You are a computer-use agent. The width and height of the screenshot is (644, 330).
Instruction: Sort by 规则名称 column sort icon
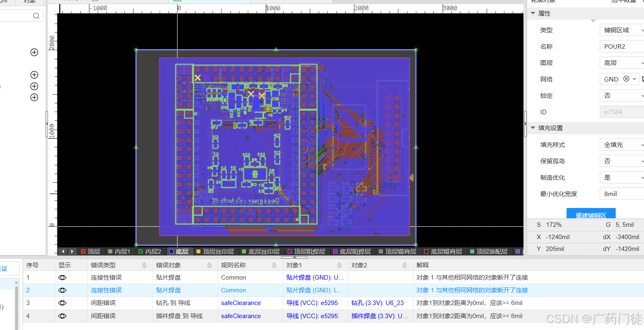point(274,265)
